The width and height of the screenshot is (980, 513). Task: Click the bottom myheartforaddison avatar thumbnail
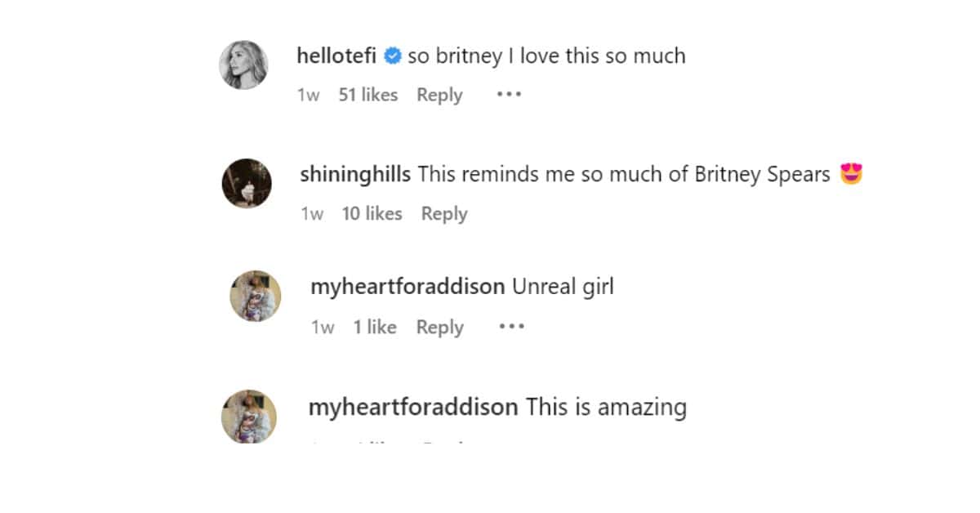click(x=254, y=417)
